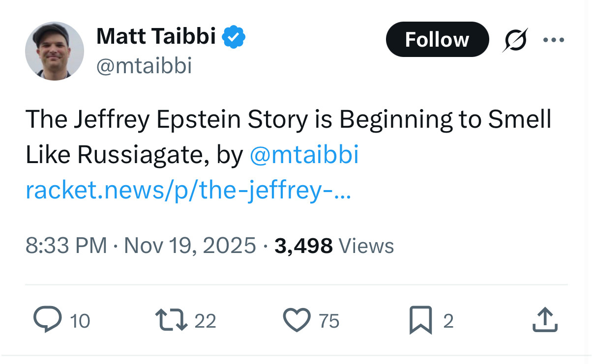
Task: Click the Grok slashed-circle icon
Action: [515, 40]
